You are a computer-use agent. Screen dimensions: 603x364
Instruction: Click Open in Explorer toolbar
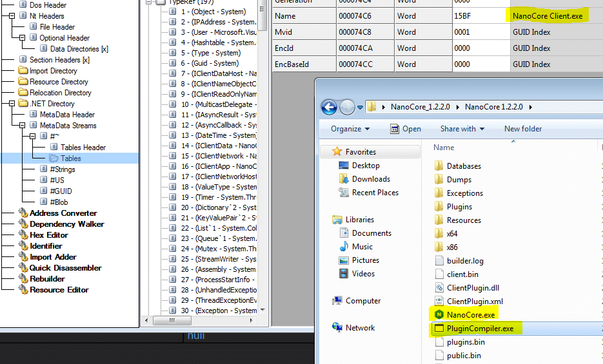(406, 129)
